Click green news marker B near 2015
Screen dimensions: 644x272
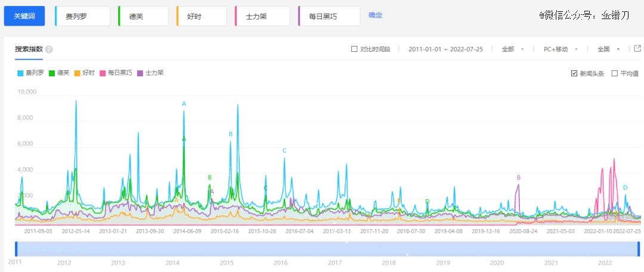(209, 178)
